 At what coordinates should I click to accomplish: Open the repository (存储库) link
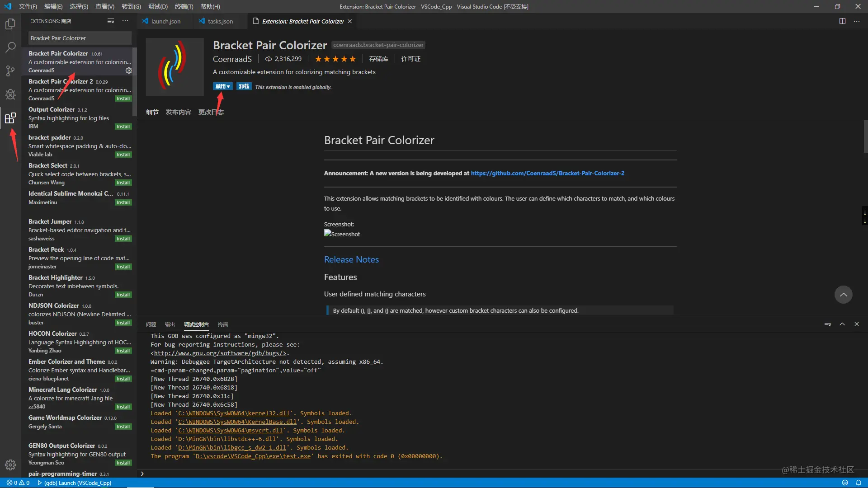point(379,59)
